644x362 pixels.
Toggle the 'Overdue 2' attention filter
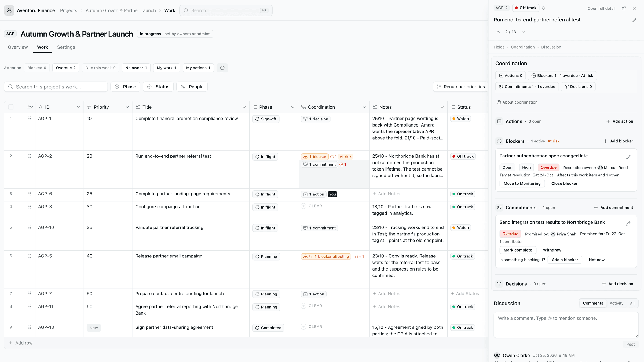click(x=66, y=68)
